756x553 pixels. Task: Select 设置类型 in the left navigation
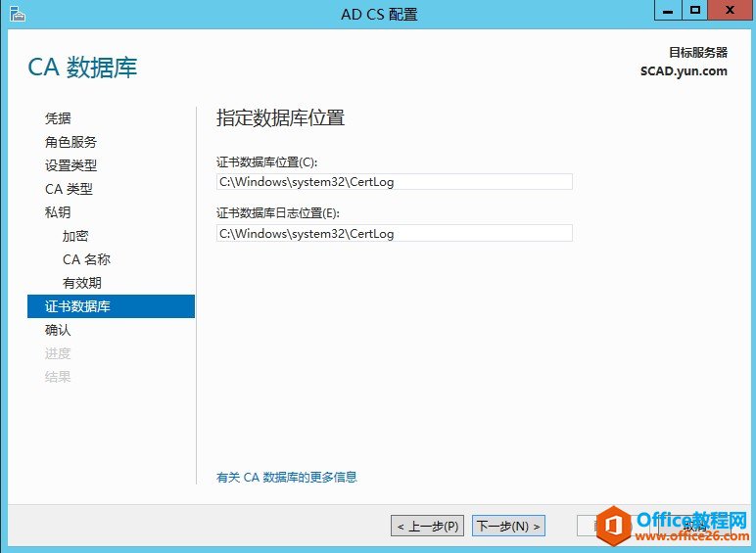click(71, 165)
